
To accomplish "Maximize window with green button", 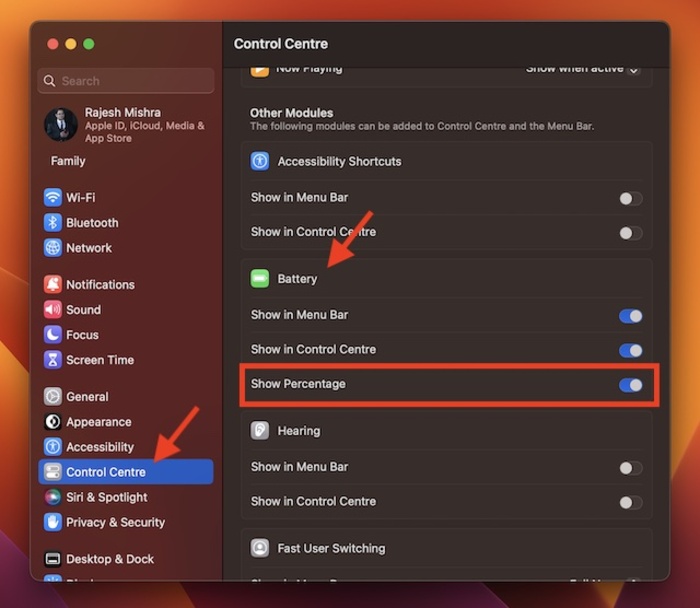I will (88, 44).
